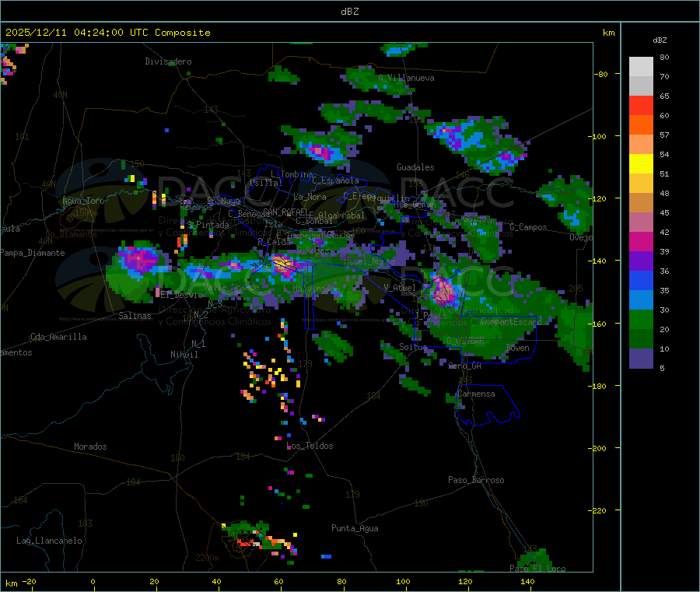Click the Divisadero map label

point(168,61)
